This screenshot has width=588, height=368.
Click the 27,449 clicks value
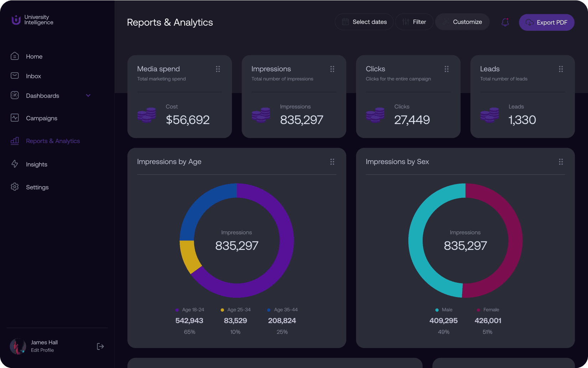[412, 120]
